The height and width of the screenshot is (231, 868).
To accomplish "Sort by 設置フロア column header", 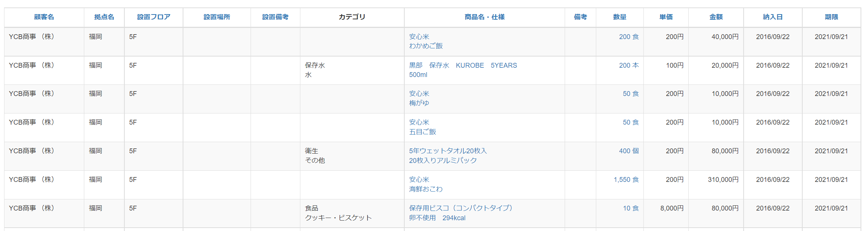I will (x=154, y=17).
